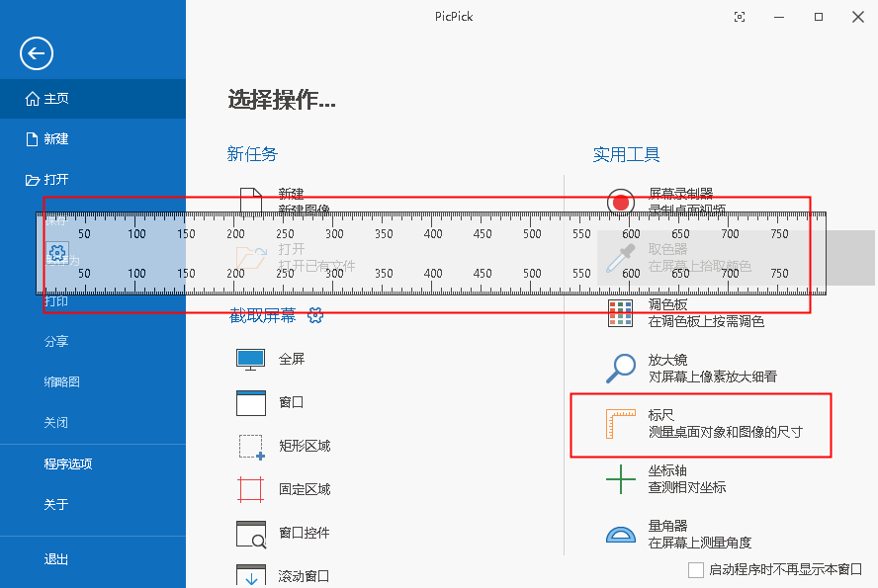Enable 启动程序时不再显示本窗口 checkbox
878x588 pixels.
[x=696, y=570]
